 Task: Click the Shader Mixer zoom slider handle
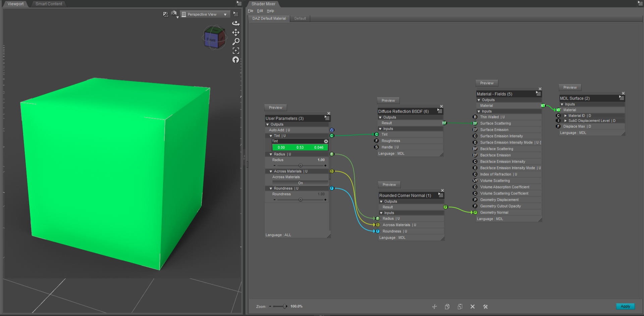285,306
